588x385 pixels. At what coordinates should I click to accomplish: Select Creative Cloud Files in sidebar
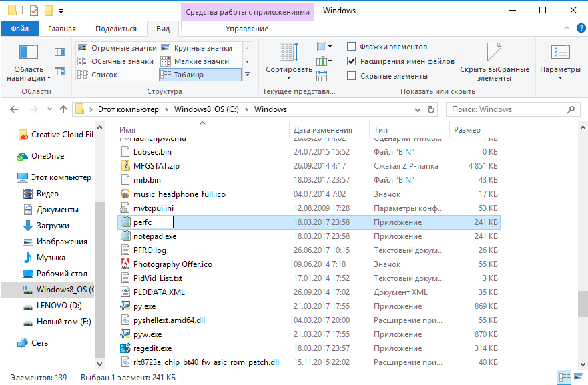(x=55, y=135)
